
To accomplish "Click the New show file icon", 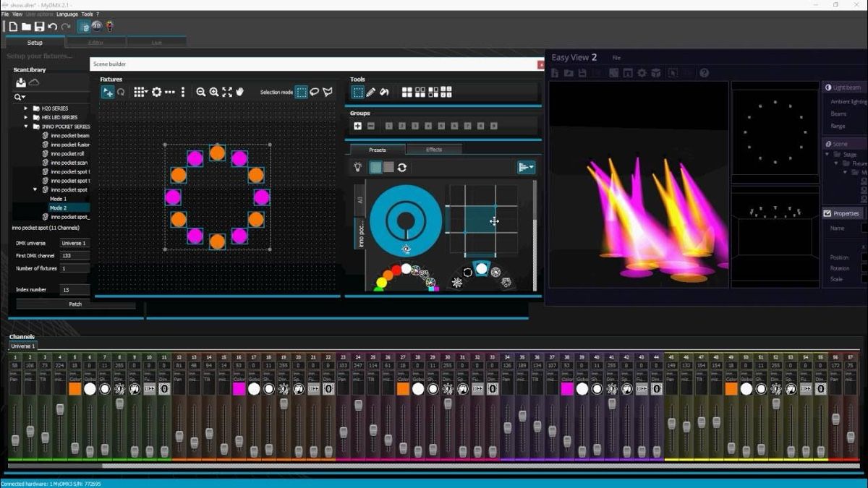I will click(13, 27).
